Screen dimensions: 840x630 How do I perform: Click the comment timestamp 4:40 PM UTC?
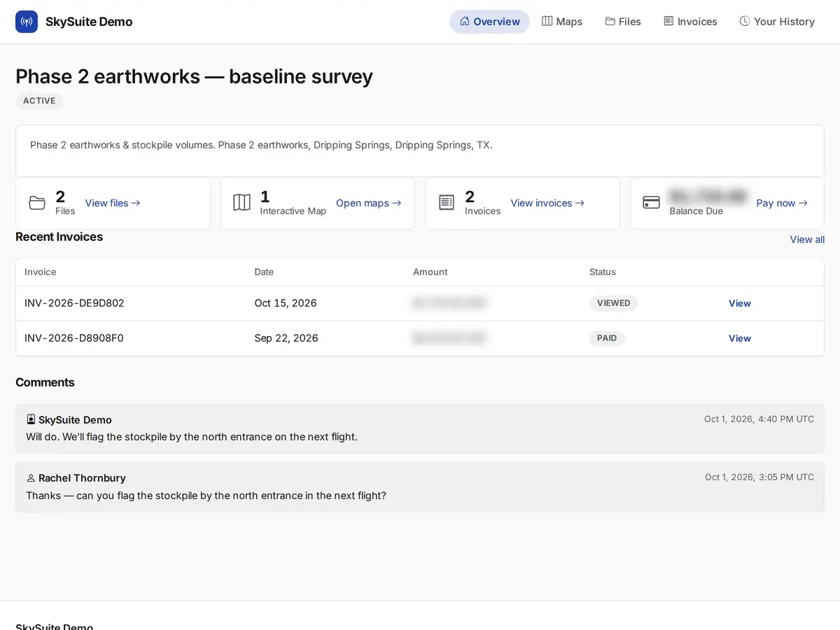click(759, 419)
